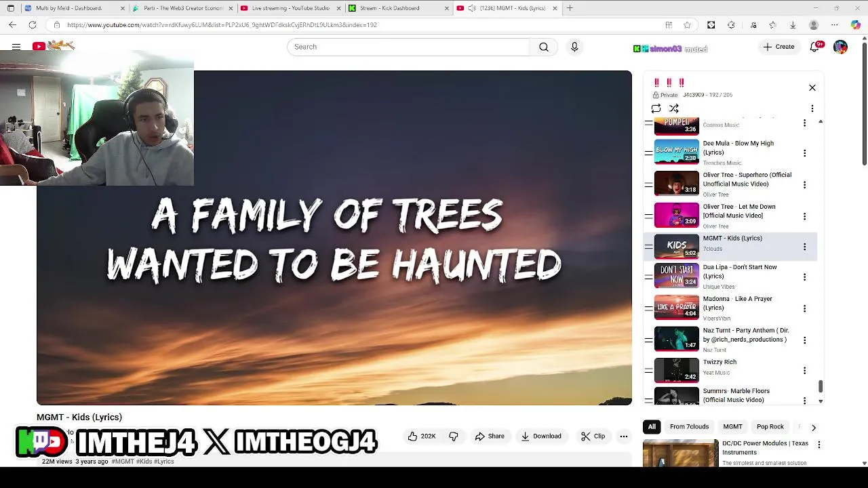Like the MGMT Kids video
This screenshot has width=868, height=488.
pyautogui.click(x=422, y=436)
